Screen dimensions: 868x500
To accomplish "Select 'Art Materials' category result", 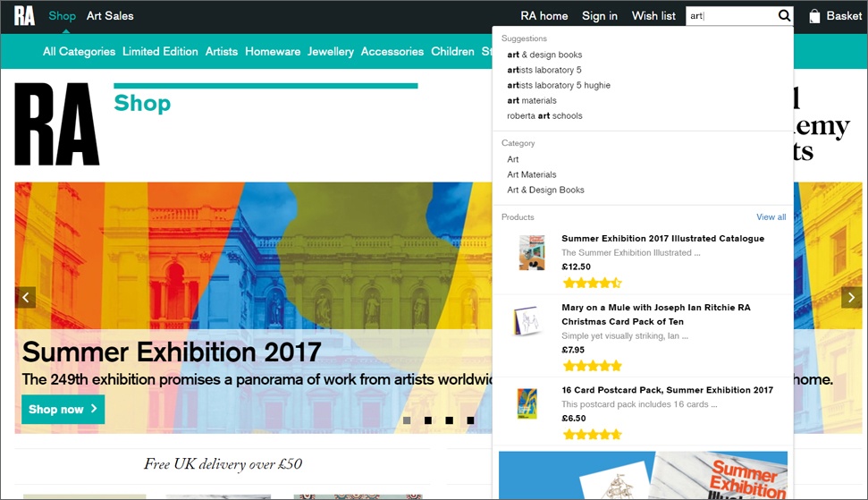I will point(531,174).
